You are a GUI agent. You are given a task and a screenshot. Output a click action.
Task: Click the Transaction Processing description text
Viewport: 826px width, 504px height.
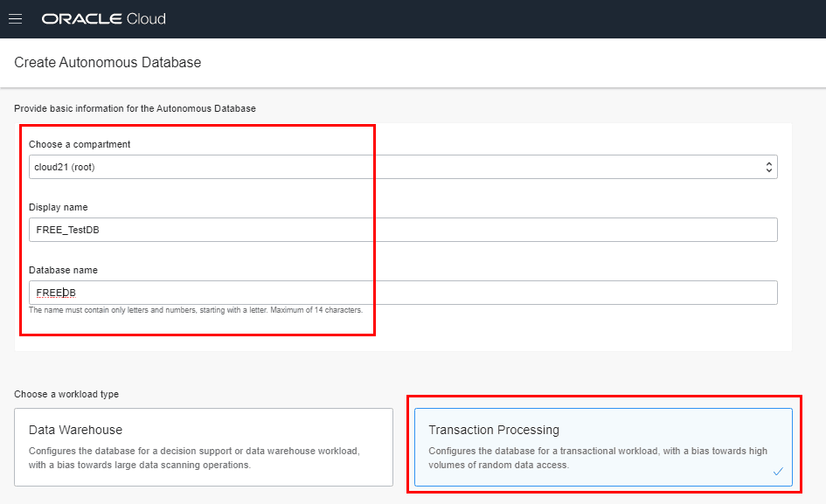tap(598, 458)
